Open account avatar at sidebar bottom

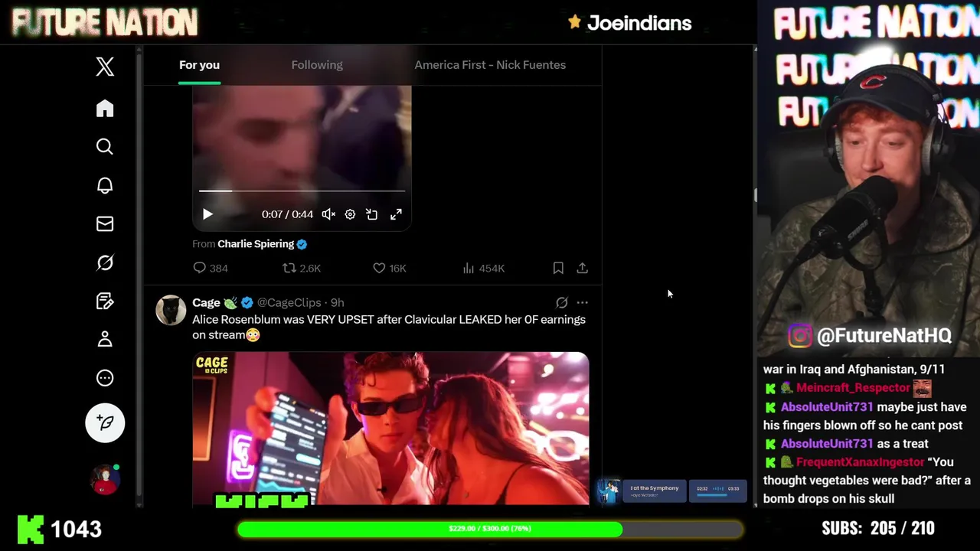tap(105, 480)
